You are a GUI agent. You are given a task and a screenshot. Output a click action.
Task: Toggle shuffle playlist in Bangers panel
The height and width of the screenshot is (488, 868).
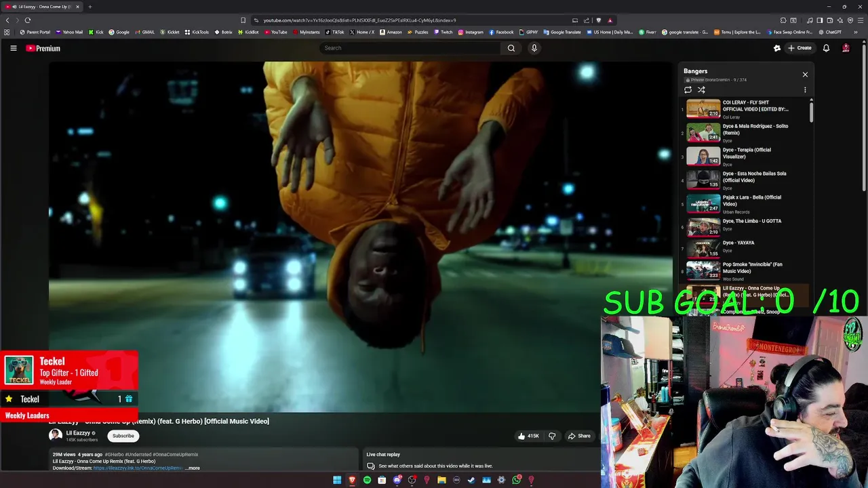[701, 89]
